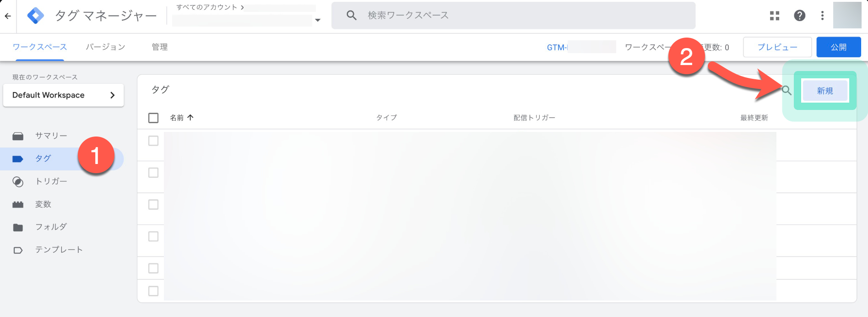Select the 変数 (Variables) sidebar icon

coord(18,204)
